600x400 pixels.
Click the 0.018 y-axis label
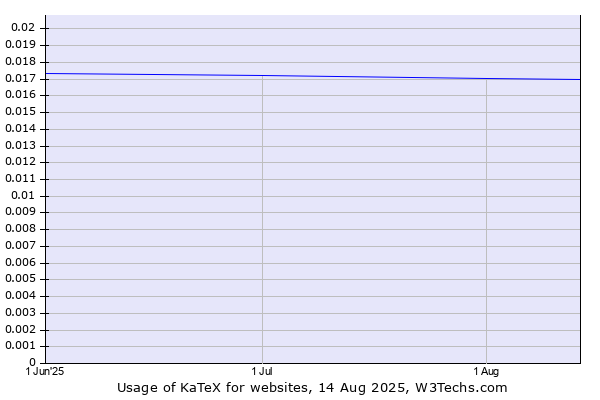click(x=20, y=62)
